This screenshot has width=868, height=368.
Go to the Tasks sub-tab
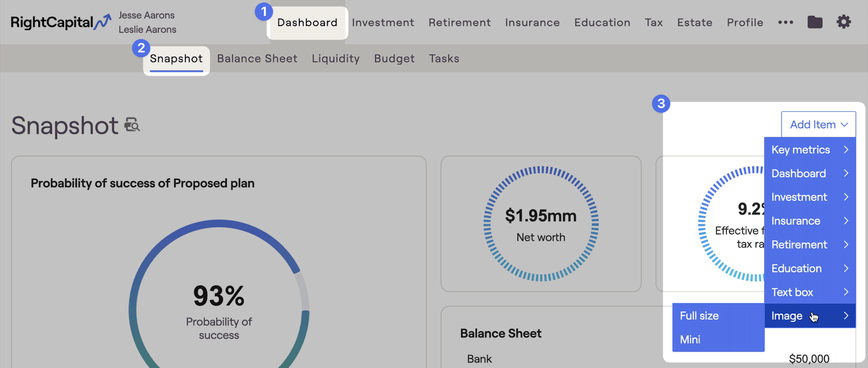pyautogui.click(x=444, y=59)
